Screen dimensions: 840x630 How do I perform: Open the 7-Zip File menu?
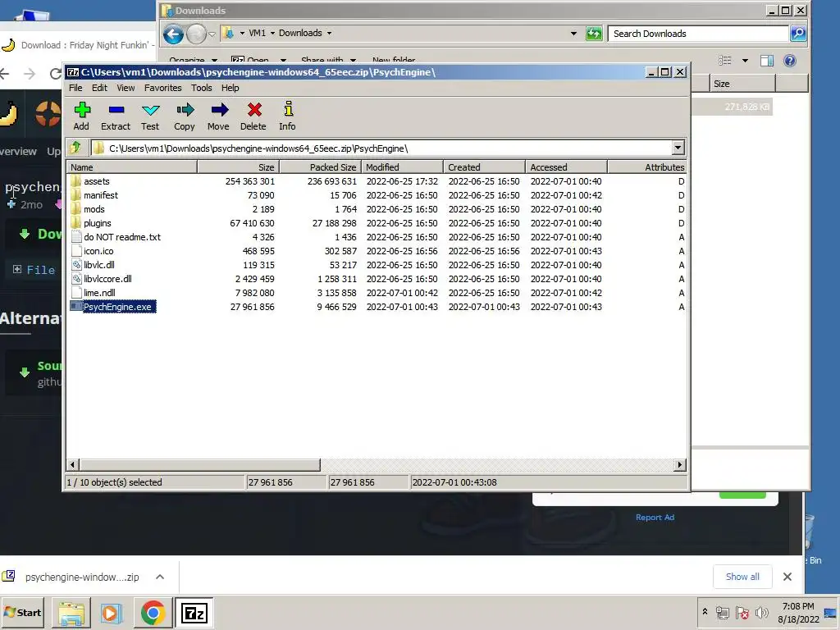(x=75, y=88)
